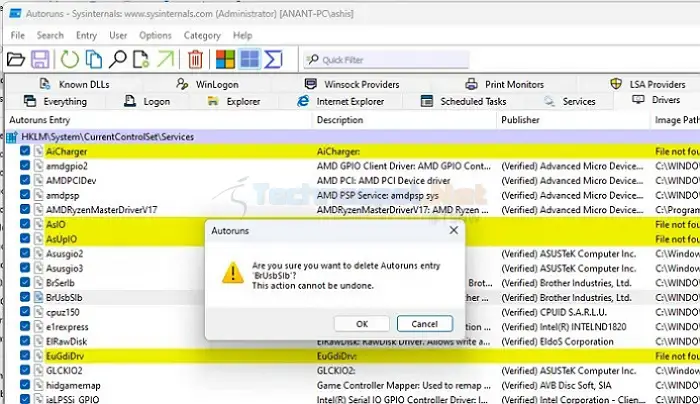
Task: Select the Asusgio2 entry row
Action: coord(353,254)
